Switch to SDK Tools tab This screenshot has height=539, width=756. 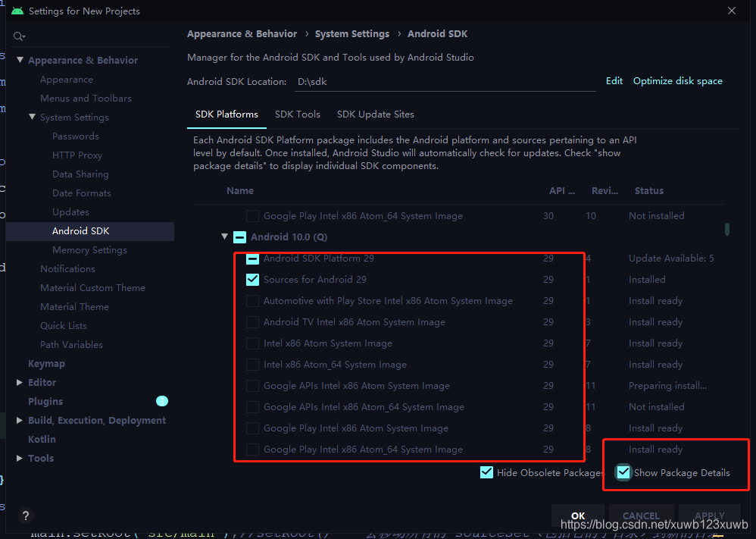(x=298, y=114)
